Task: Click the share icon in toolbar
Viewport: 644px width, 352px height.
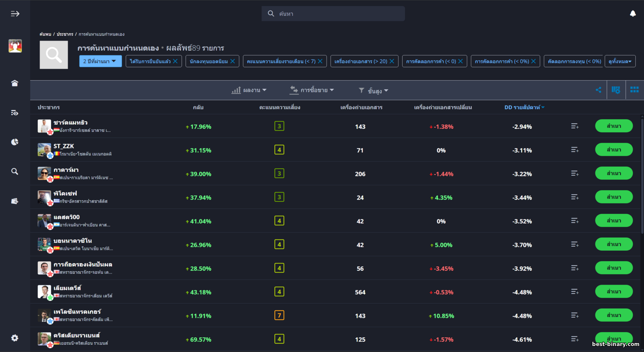Action: coord(598,90)
